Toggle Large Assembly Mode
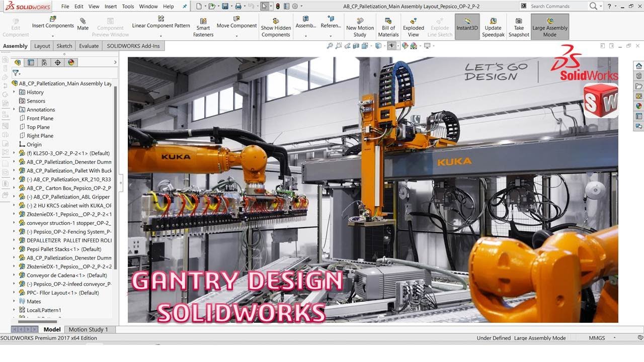This screenshot has width=644, height=362. [x=550, y=26]
